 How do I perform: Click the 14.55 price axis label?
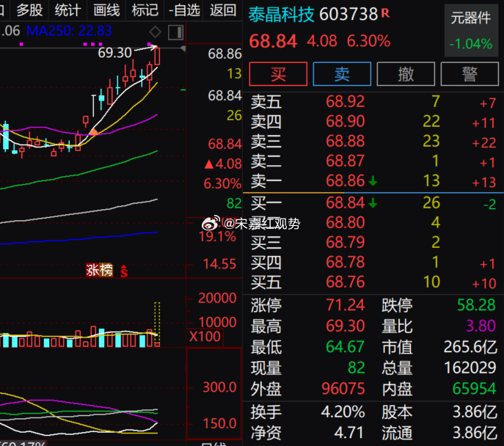pyautogui.click(x=219, y=265)
